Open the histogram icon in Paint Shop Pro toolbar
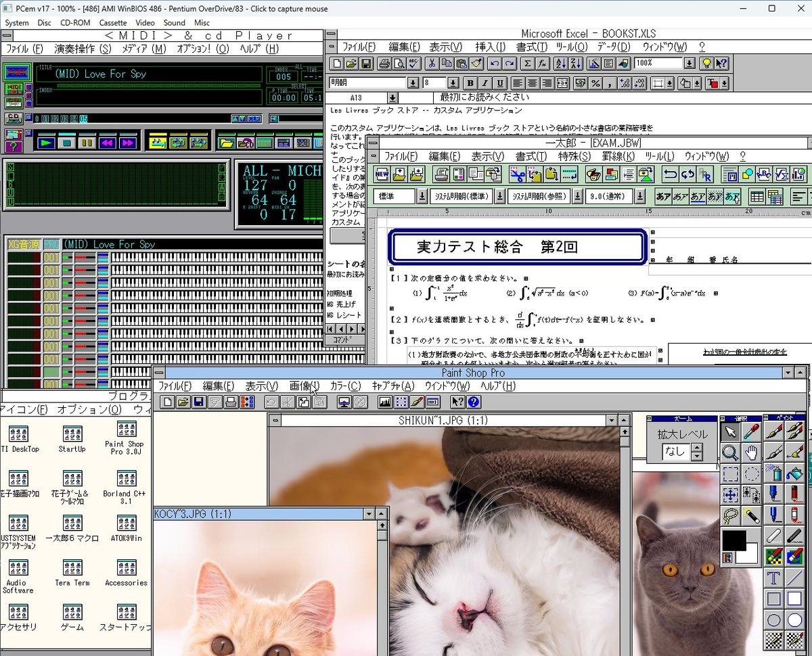Screen dimensions: 812x656 point(386,402)
